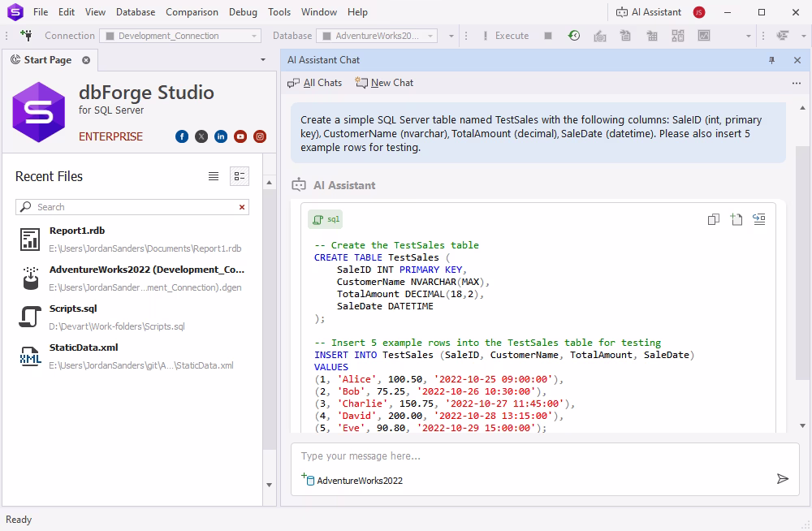Click the Recent Files search field

[x=132, y=207]
